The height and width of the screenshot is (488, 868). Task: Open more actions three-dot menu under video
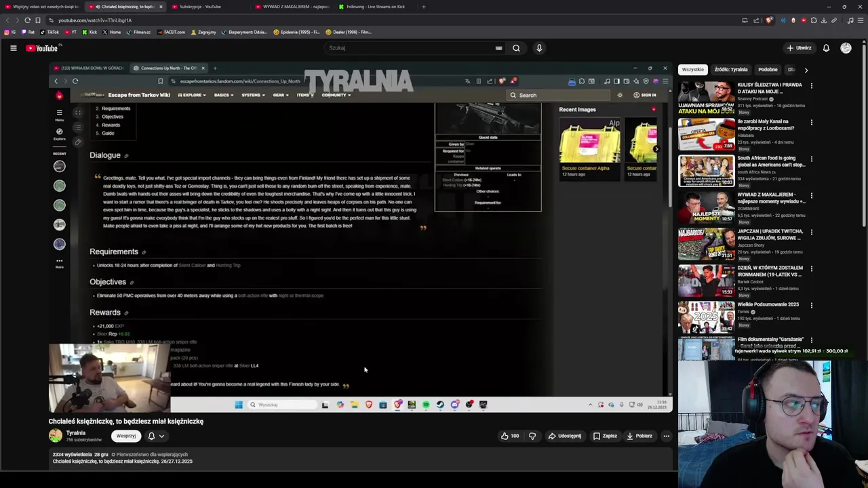click(667, 436)
